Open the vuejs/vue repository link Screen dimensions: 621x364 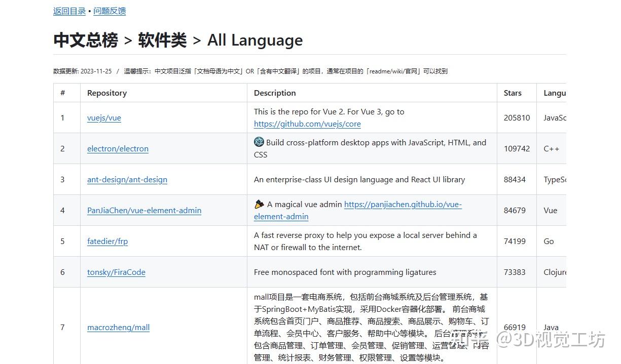[x=104, y=117]
